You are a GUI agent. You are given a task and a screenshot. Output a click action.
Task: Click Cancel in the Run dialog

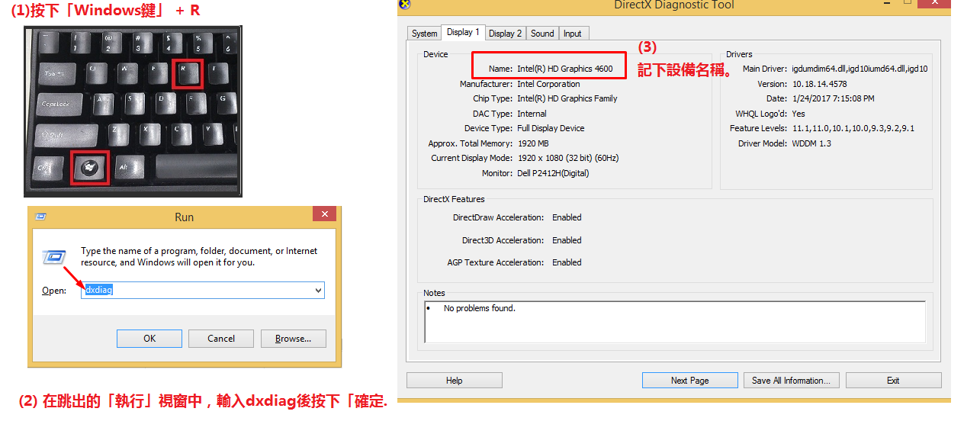pyautogui.click(x=221, y=339)
